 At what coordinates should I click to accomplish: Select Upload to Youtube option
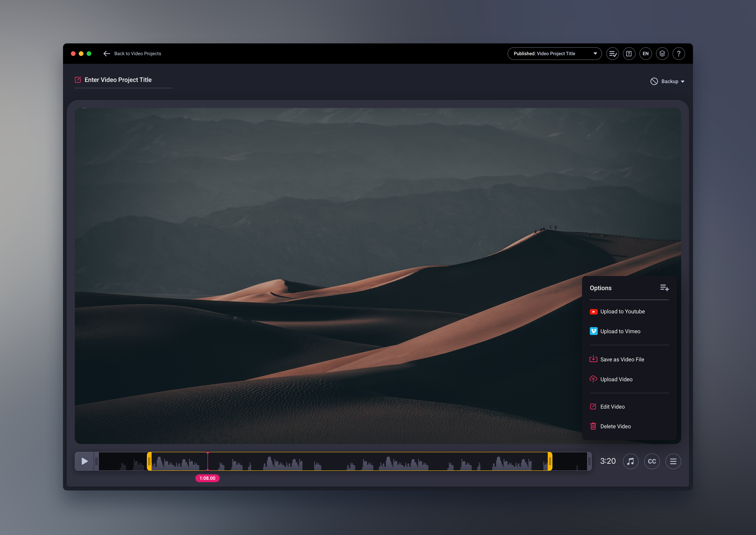(622, 312)
